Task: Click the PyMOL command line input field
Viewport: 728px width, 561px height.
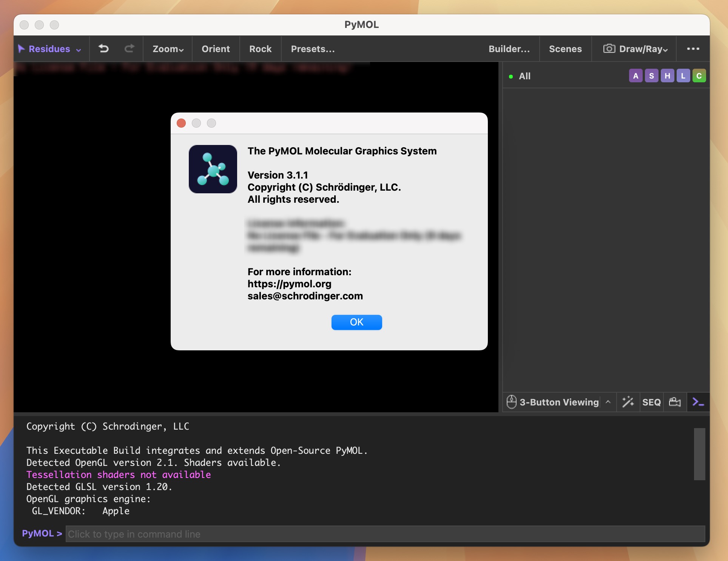Action: pyautogui.click(x=385, y=534)
